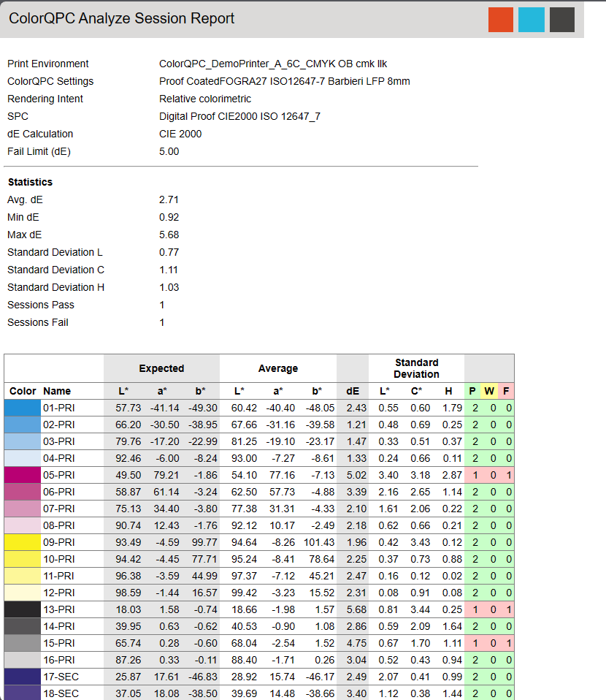This screenshot has width=606, height=700.
Task: Click the Sessions Pass label
Action: (41, 305)
